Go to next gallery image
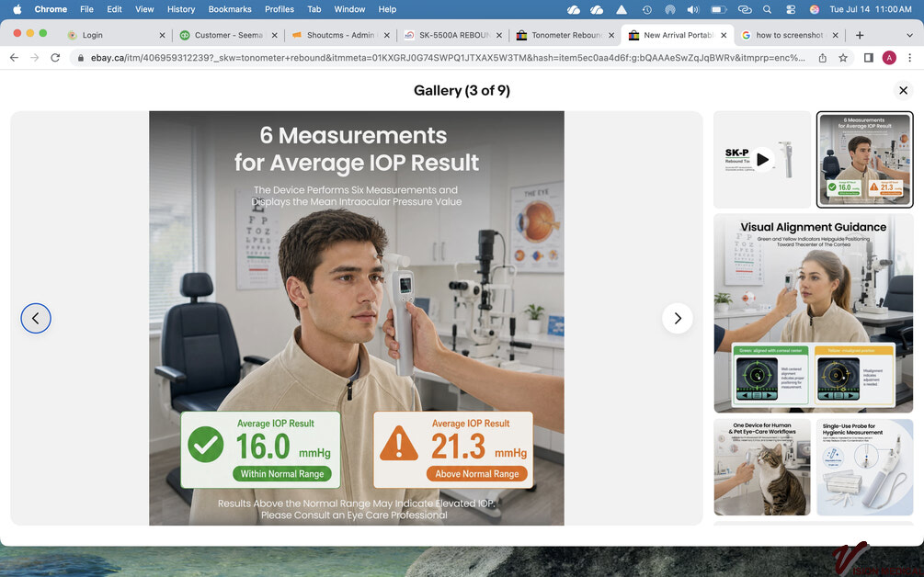The width and height of the screenshot is (924, 577). pos(677,319)
